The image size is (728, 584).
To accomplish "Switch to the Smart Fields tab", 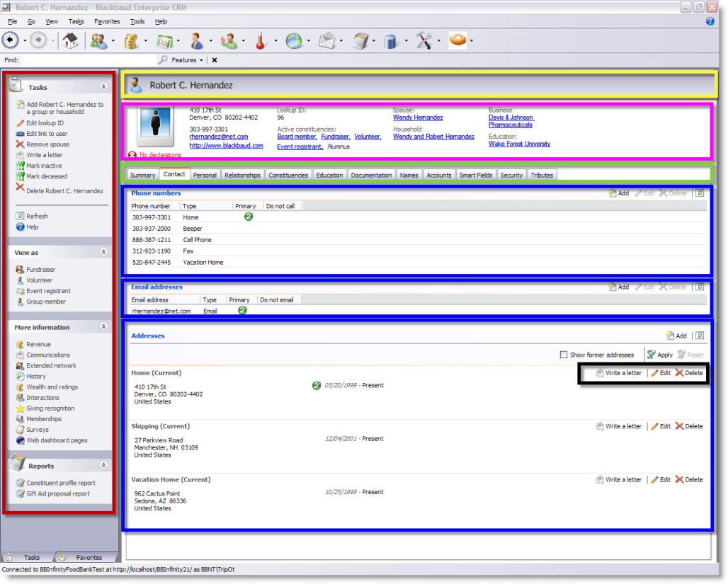I will pos(476,175).
